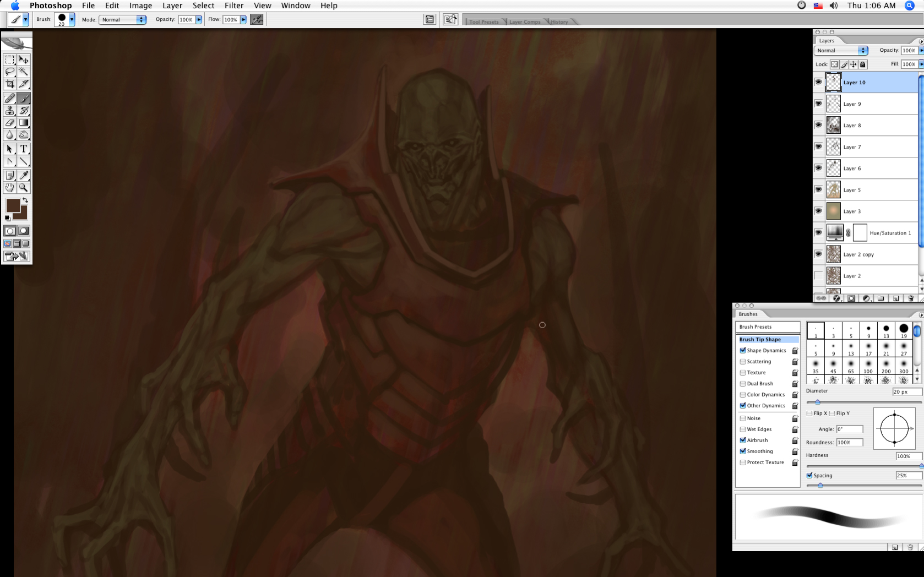The width and height of the screenshot is (924, 577).
Task: Open tool preset picker arrow
Action: 25,19
